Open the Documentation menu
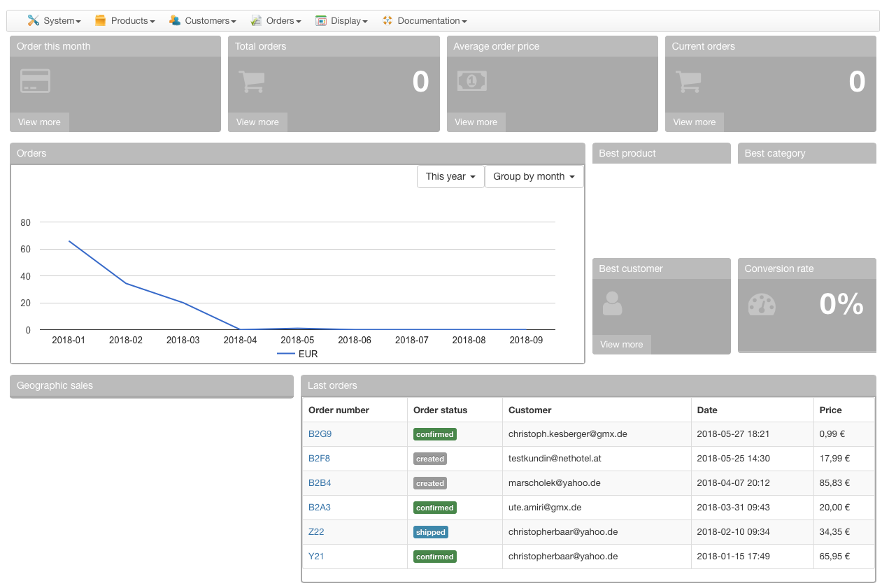Viewport: 882px width, 588px height. [425, 20]
